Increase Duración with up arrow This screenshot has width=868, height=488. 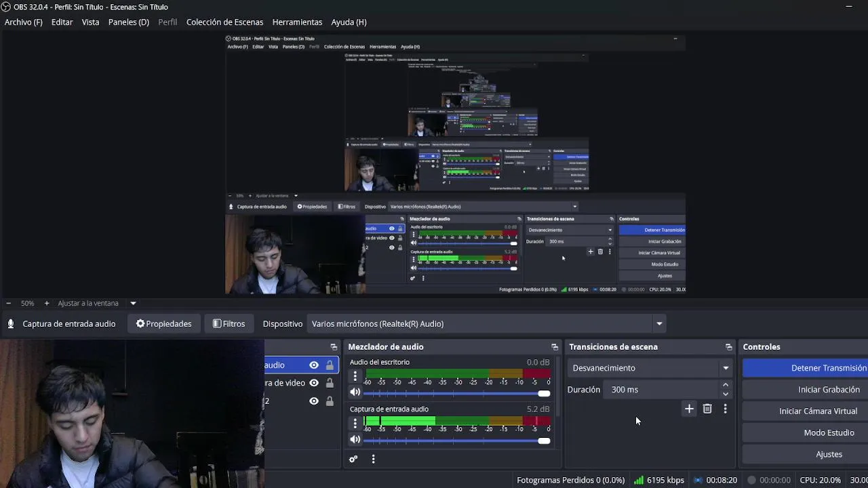[726, 386]
